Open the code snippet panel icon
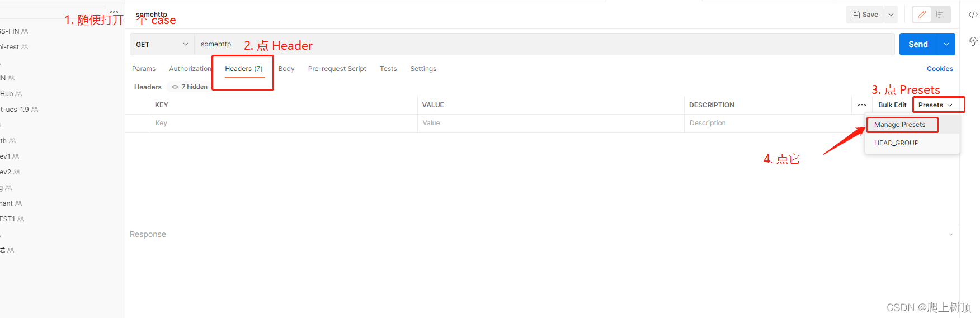Screen dimensions: 980x318 [x=973, y=15]
